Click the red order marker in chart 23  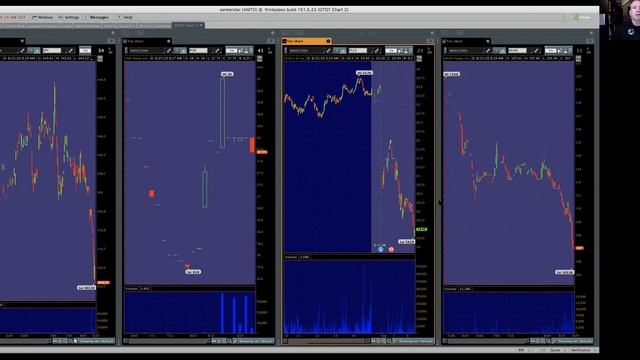pos(391,249)
